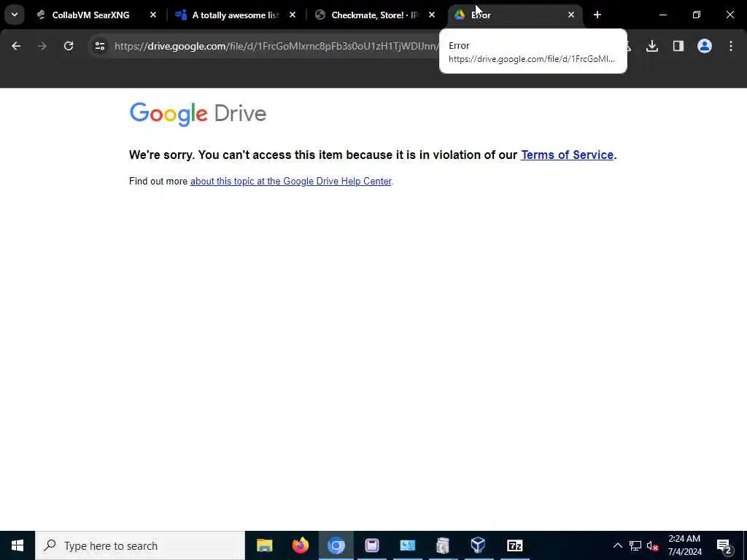
Task: Open the tab search dropdown
Action: tap(15, 15)
